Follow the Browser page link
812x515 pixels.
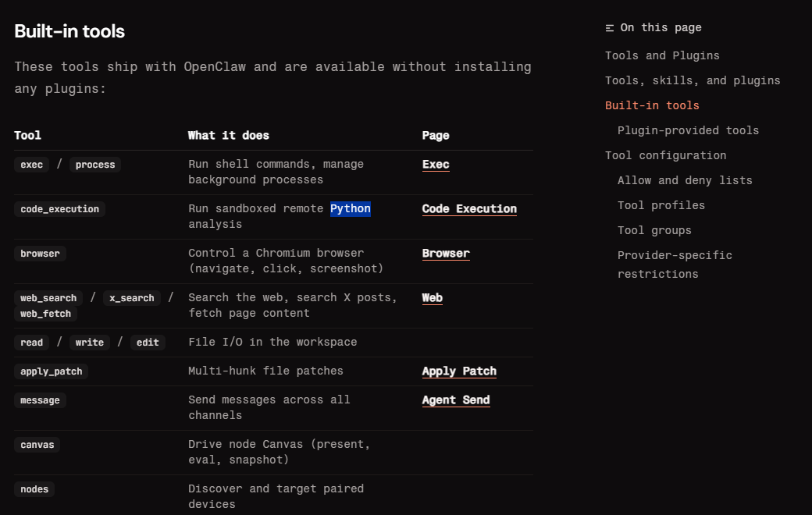point(446,254)
